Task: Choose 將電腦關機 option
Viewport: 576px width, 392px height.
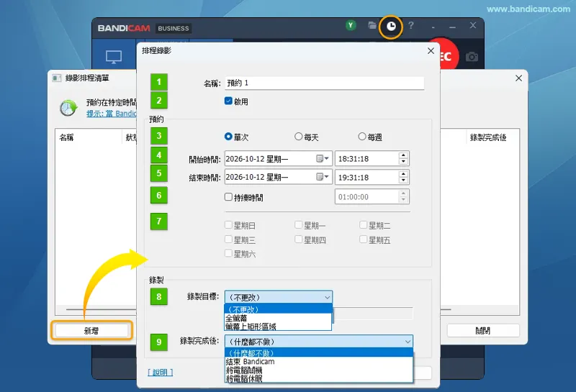Action: 318,370
